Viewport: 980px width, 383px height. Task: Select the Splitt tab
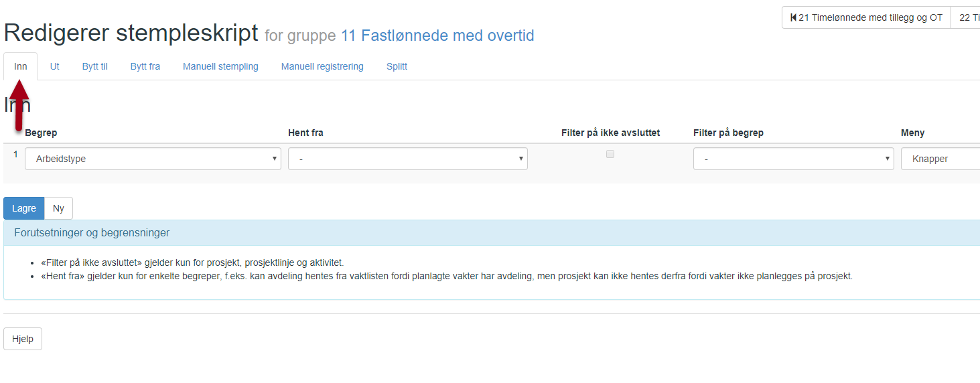[397, 66]
